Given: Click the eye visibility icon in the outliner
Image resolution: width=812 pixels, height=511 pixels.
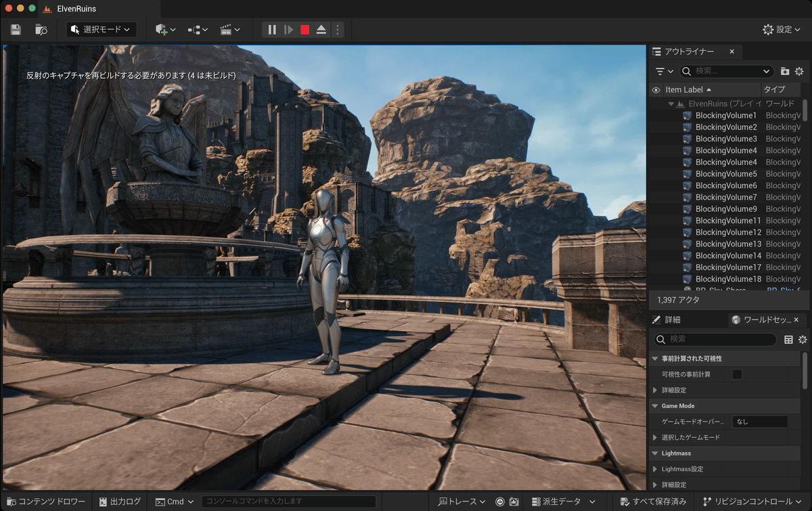Looking at the screenshot, I should tap(654, 89).
